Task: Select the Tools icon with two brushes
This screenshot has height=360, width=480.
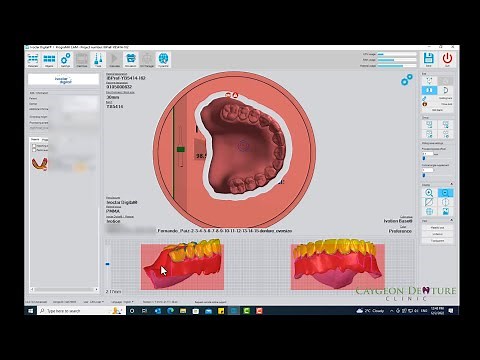Action: (98, 59)
